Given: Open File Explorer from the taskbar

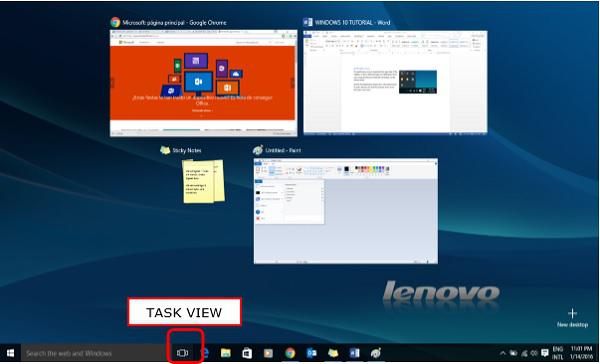Looking at the screenshot, I should click(226, 353).
